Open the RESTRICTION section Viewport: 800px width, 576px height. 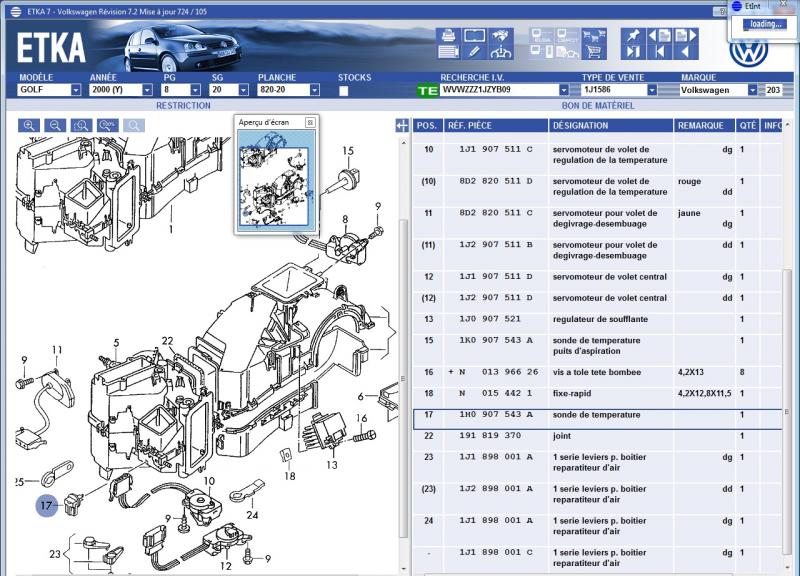tap(183, 106)
